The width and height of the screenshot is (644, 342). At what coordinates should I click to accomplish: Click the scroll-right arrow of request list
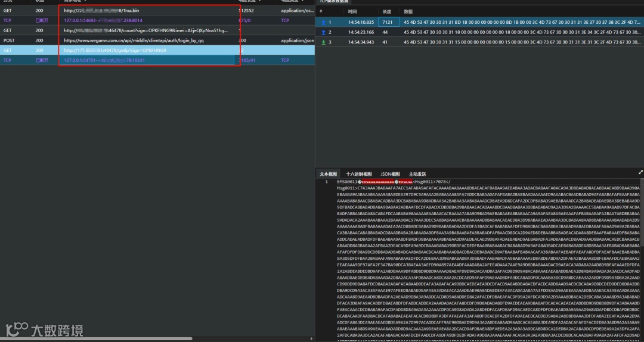[312, 338]
